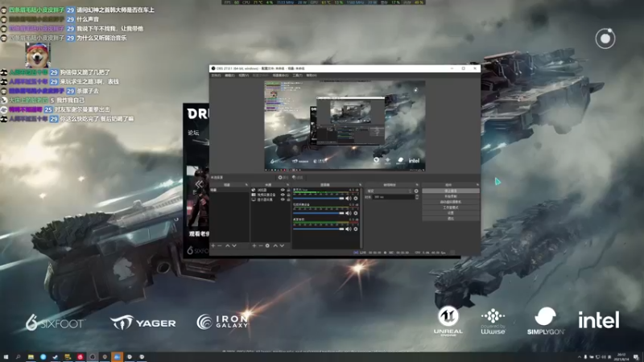The width and height of the screenshot is (644, 362).
Task: Click Exit button in Controls panel
Action: coord(451,218)
